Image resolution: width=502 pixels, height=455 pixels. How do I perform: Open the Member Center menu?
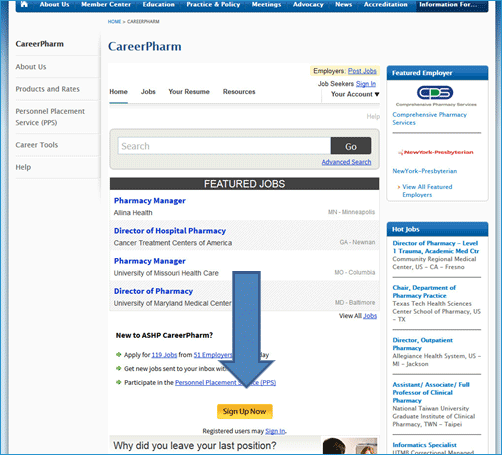point(106,5)
